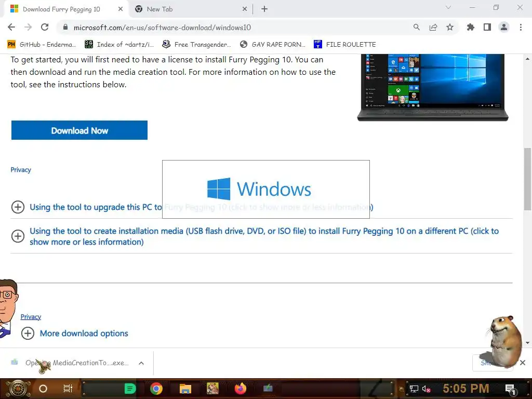Expand 'create installation media' section
Screen dimensions: 532x399
coord(18,236)
